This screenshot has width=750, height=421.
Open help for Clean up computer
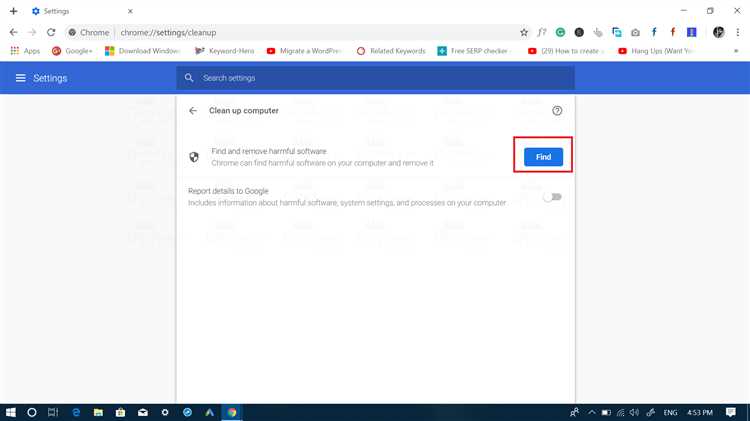click(x=557, y=111)
